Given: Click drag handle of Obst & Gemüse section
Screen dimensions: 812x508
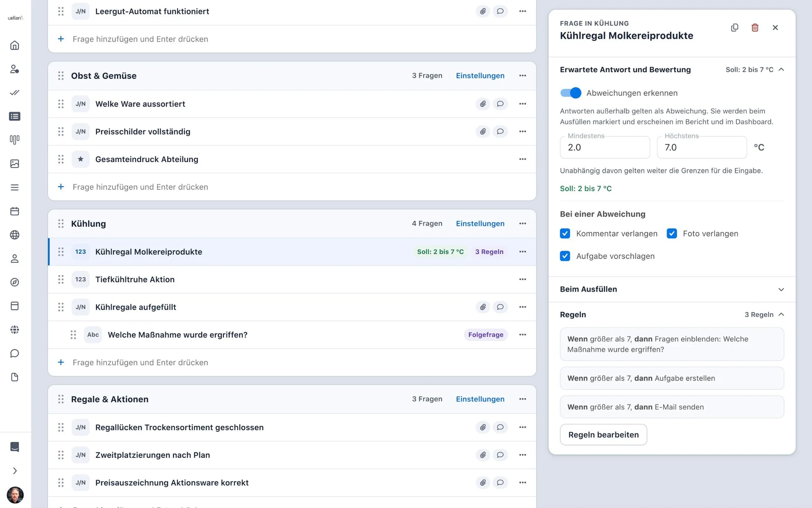Looking at the screenshot, I should click(60, 75).
